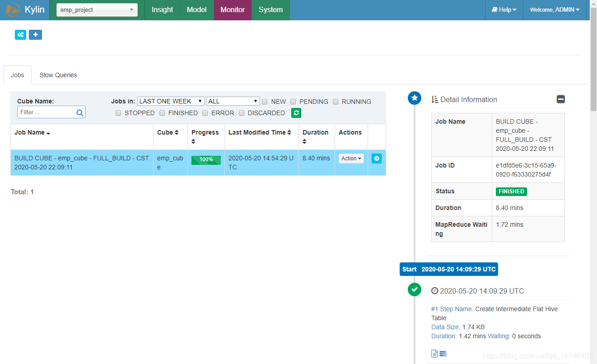The height and width of the screenshot is (364, 597).
Task: Click the Create Intermediate Flat Hive Table step name
Action: pos(494,313)
